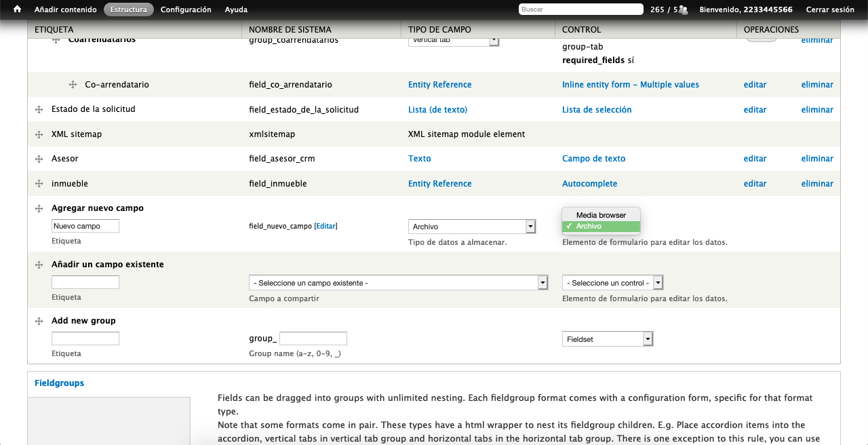This screenshot has width=868, height=445.
Task: Click the drag handle beside XML sitemap
Action: pos(39,134)
